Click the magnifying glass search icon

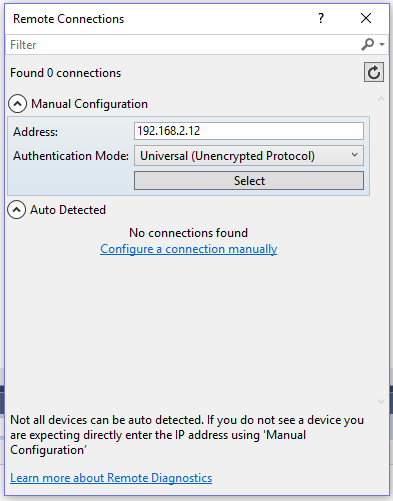367,44
